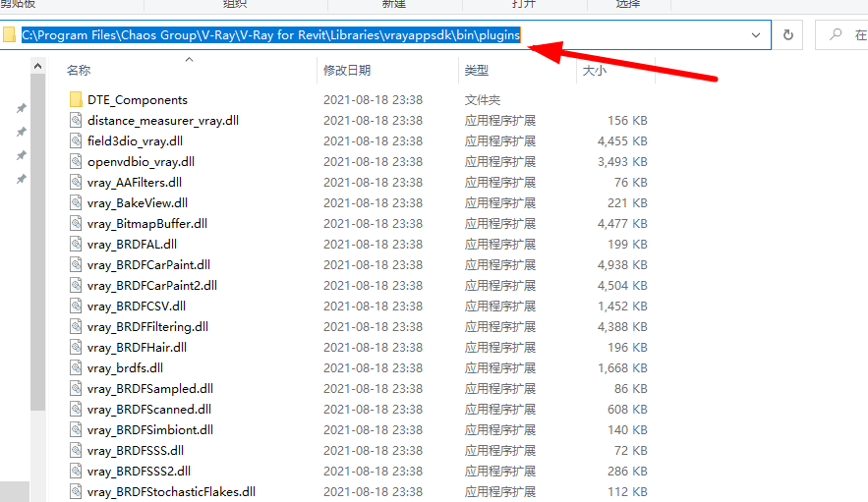This screenshot has width=868, height=502.
Task: Select the DTE_Components folder name
Action: point(138,99)
